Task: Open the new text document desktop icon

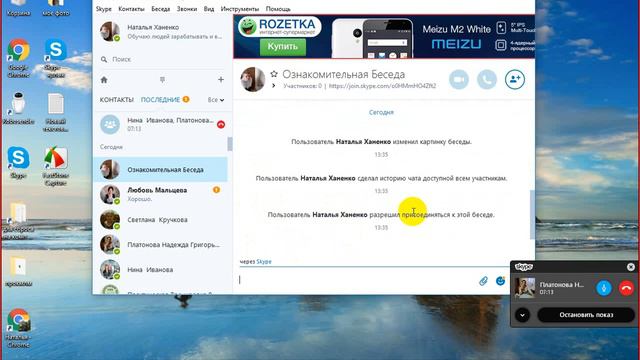Action: (56, 112)
